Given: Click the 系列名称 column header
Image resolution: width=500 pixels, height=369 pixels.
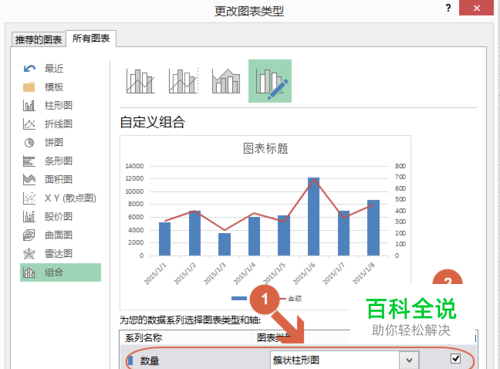Looking at the screenshot, I should tap(144, 338).
